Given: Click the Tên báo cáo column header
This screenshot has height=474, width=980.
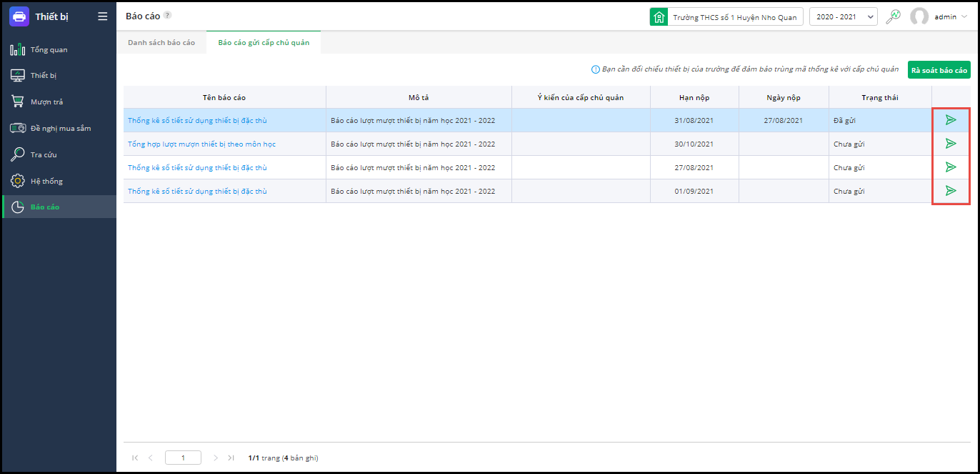Looking at the screenshot, I should click(224, 97).
